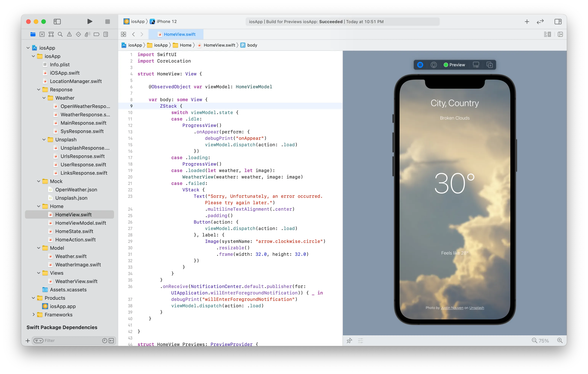Toggle the right inspector panel
588x374 pixels.
pyautogui.click(x=558, y=21)
